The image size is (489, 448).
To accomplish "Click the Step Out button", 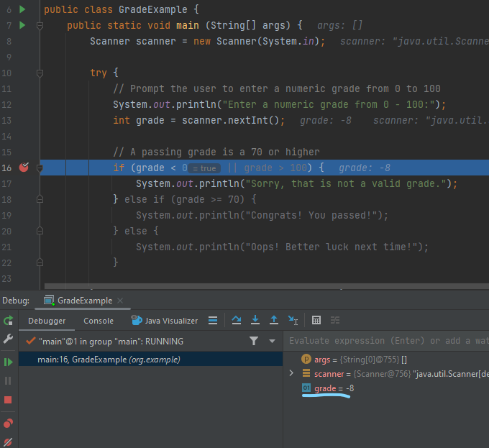I will coord(274,320).
